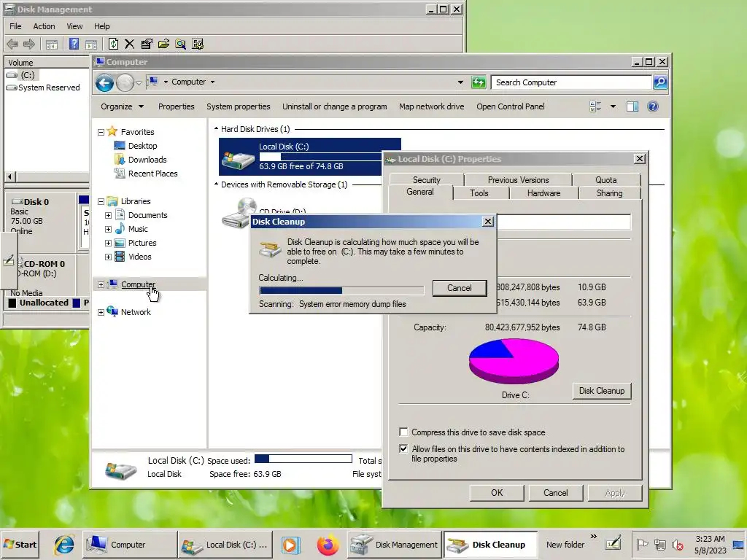Toggle Compress this drive to save disk space
The height and width of the screenshot is (560, 747).
point(403,432)
